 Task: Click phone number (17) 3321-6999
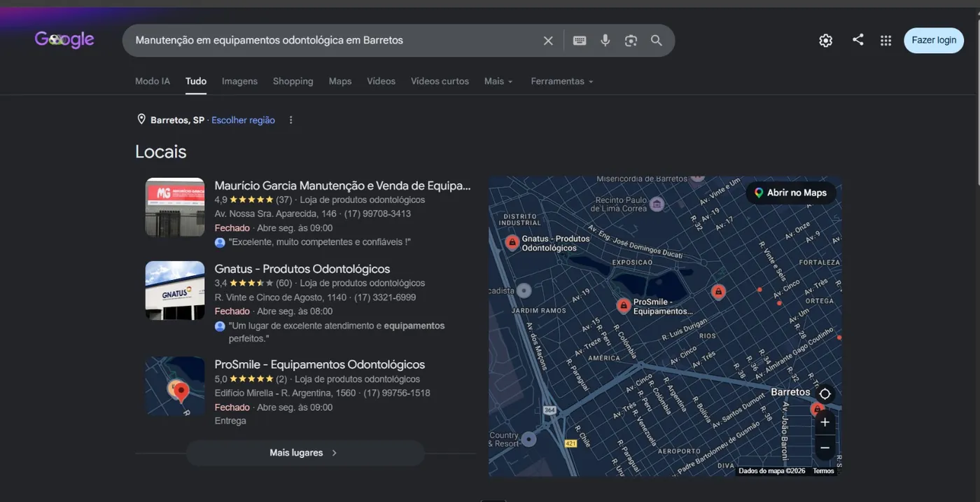385,298
